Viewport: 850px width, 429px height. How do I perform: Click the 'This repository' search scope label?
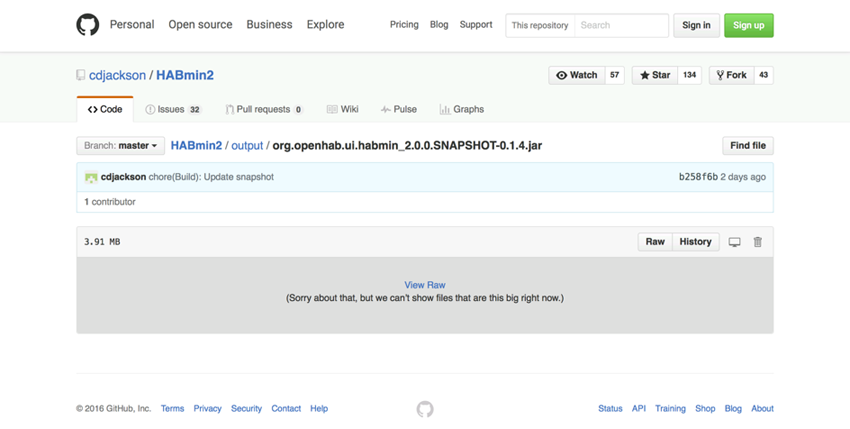[x=540, y=25]
